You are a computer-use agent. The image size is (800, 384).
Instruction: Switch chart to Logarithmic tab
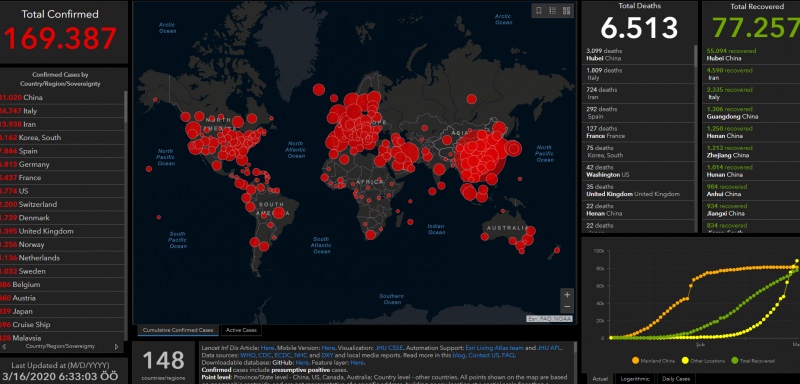point(635,378)
